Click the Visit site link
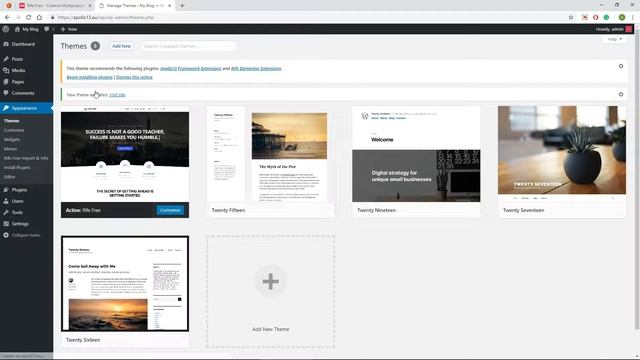 click(117, 95)
